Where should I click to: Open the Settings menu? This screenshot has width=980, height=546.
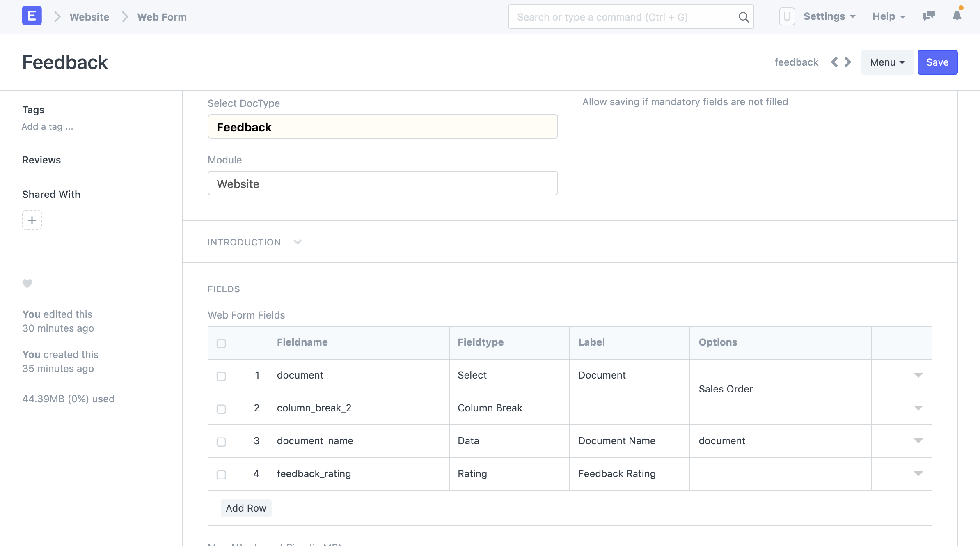coord(829,16)
